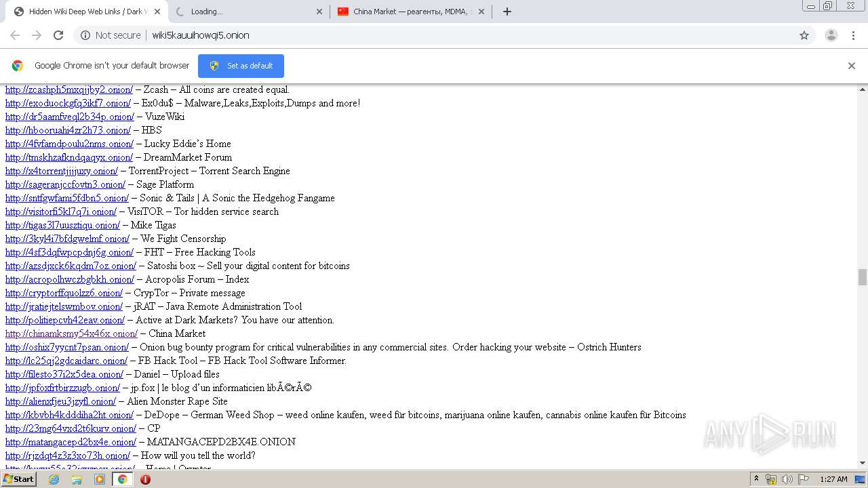This screenshot has width=868, height=488.
Task: Open the Chrome three-dot menu
Action: point(854,35)
